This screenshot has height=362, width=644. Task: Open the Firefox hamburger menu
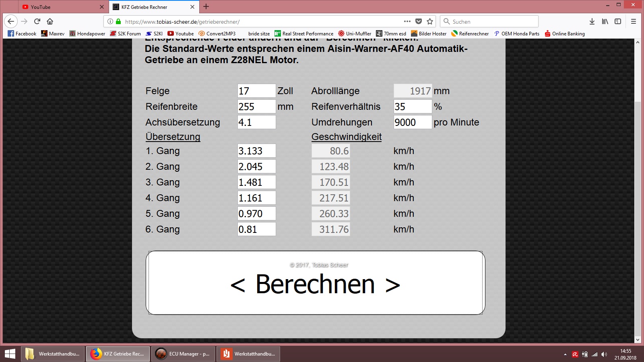(633, 21)
